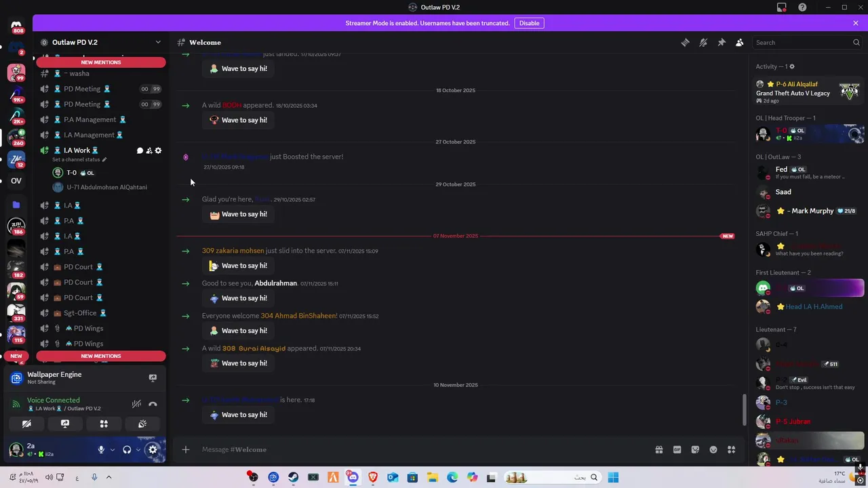Deafen with the headphones icon
The image size is (868, 488).
tap(127, 449)
